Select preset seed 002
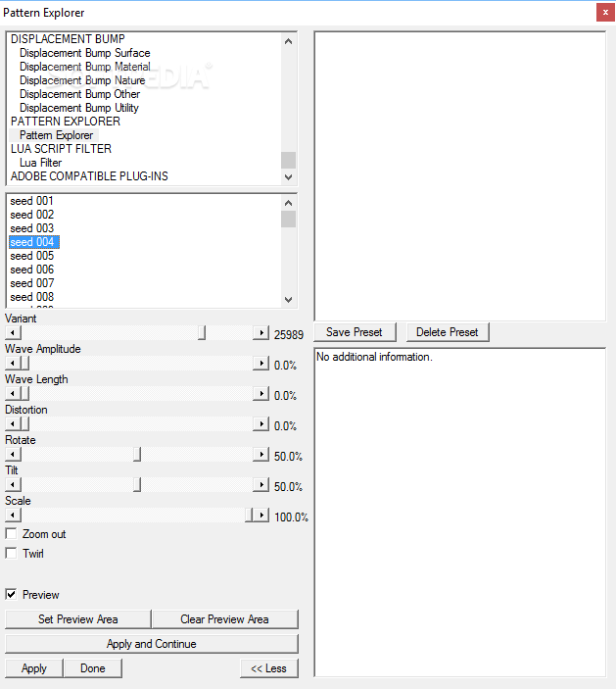The height and width of the screenshot is (689, 616). pyautogui.click(x=31, y=215)
